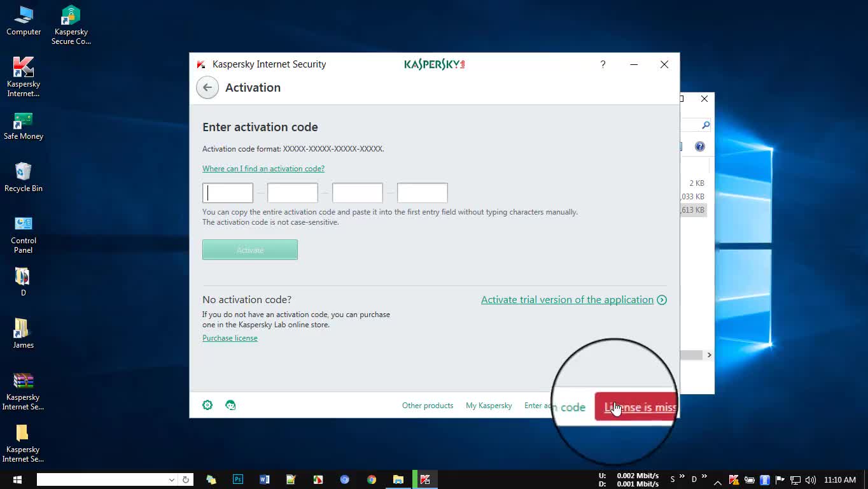Click the red License is missing button
The width and height of the screenshot is (868, 489).
pos(637,407)
